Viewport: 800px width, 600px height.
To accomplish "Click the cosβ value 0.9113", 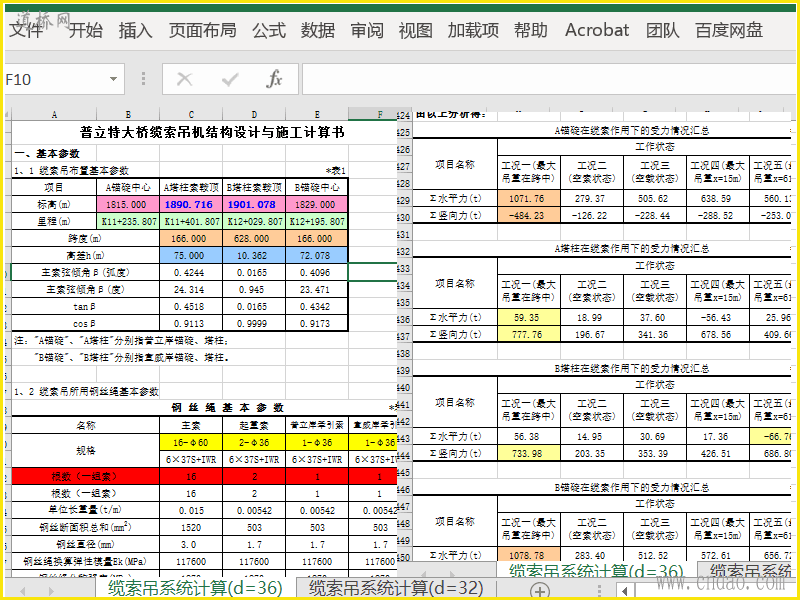I will coord(191,323).
